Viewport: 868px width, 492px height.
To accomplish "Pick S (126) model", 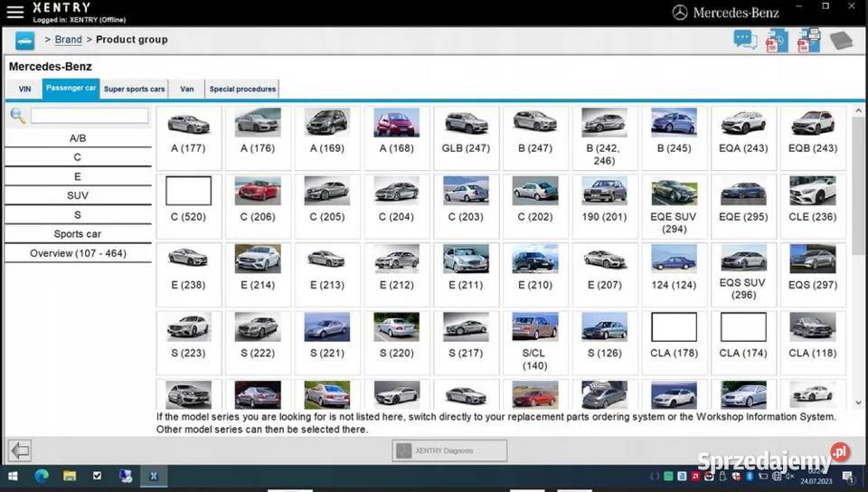I will (x=605, y=343).
